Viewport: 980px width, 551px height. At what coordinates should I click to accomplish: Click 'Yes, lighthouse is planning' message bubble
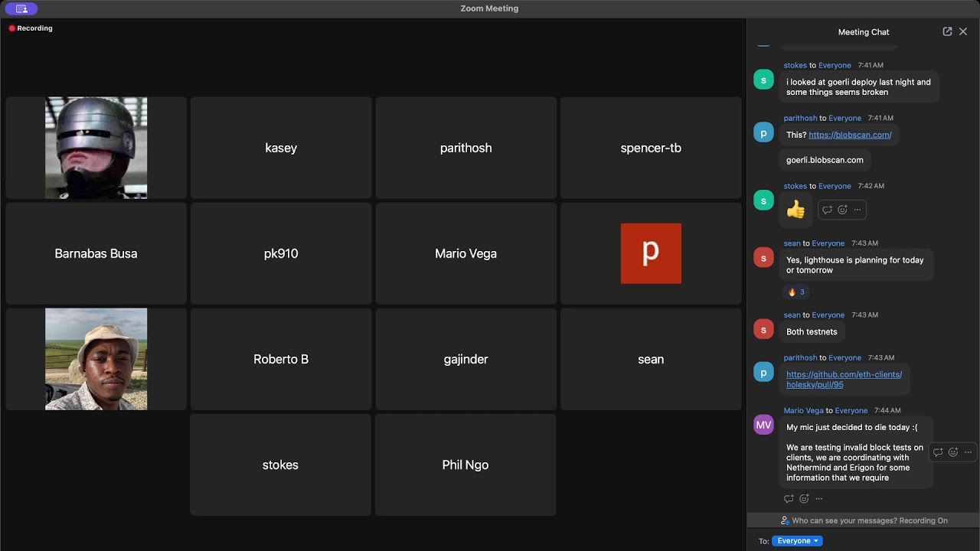coord(856,265)
